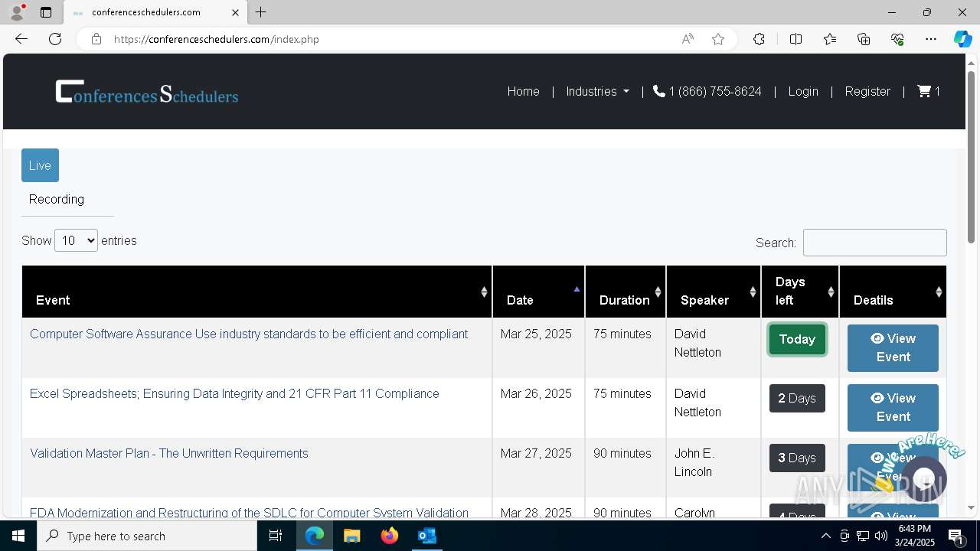The image size is (980, 551).
Task: Toggle Split screen view
Action: tap(795, 39)
